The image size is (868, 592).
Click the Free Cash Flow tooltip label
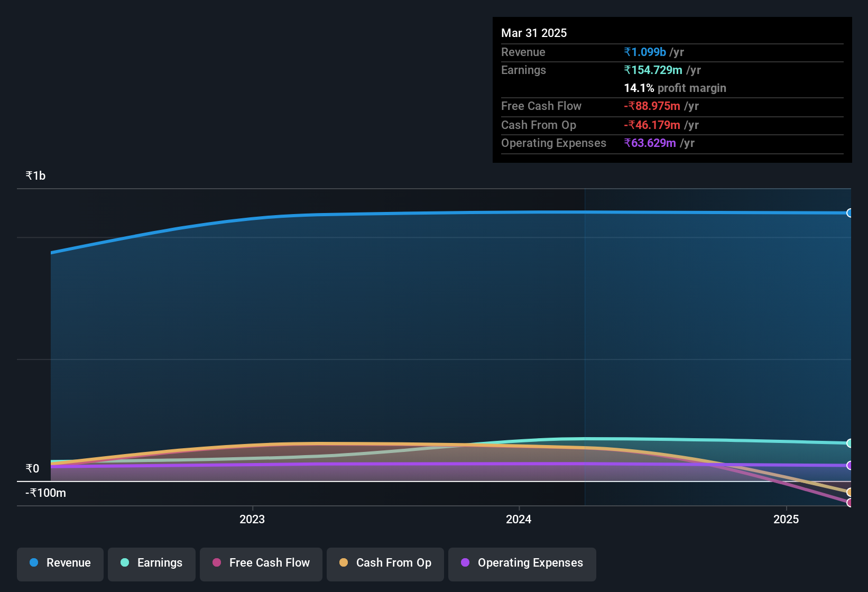click(541, 106)
